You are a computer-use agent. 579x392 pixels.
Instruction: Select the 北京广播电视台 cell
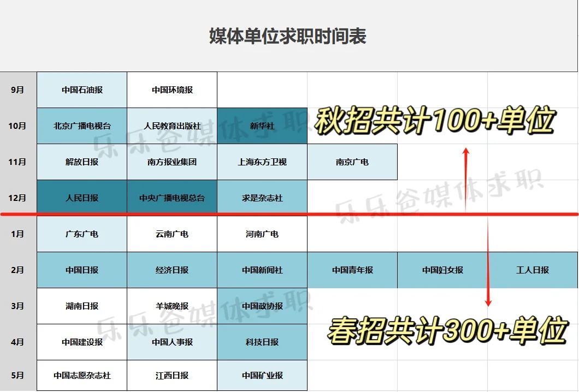tap(81, 126)
